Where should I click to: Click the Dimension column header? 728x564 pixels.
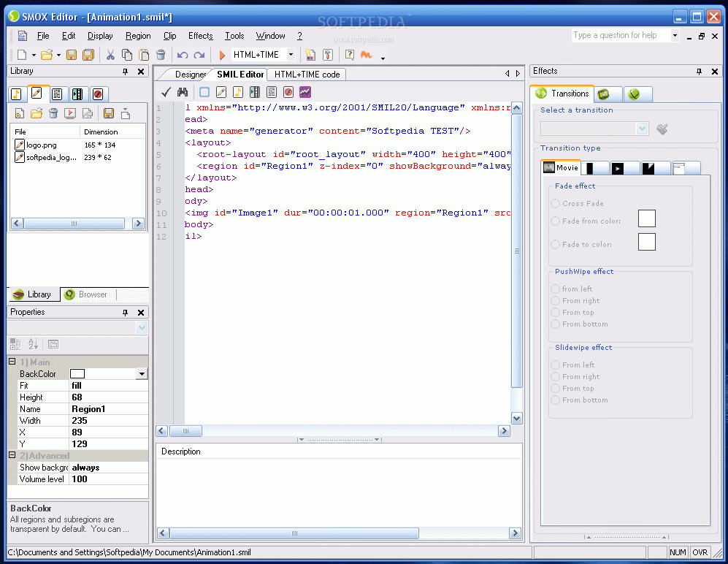[x=113, y=132]
